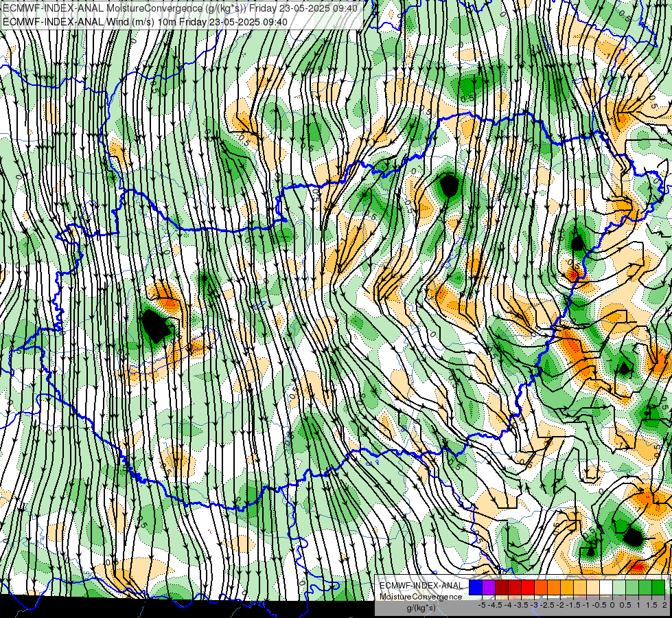
Task: Click the -5 tick label on the colorbar
Action: (482, 605)
